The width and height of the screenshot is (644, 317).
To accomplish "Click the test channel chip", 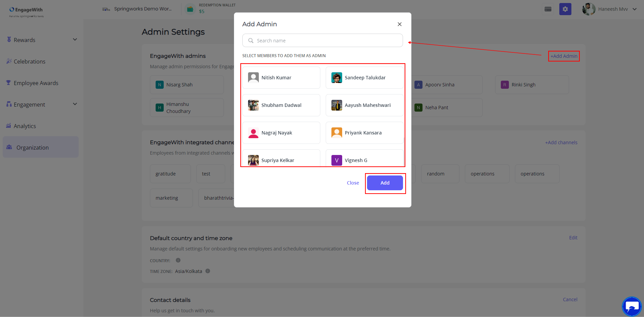I will [211, 174].
